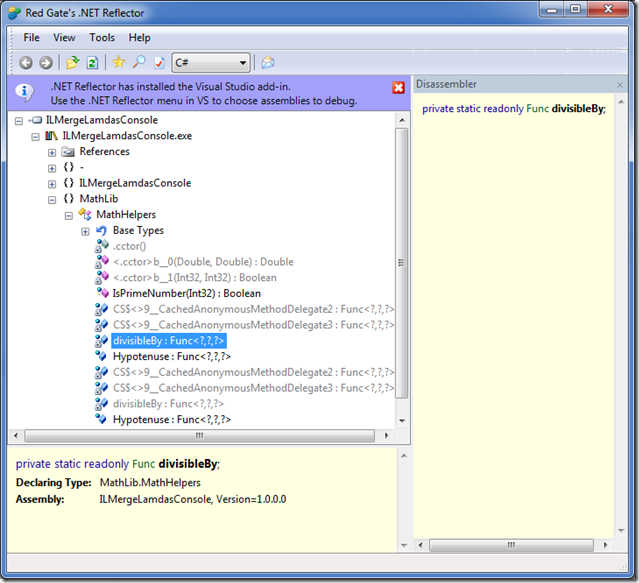The height and width of the screenshot is (583, 639).
Task: Open the View menu
Action: 64,37
